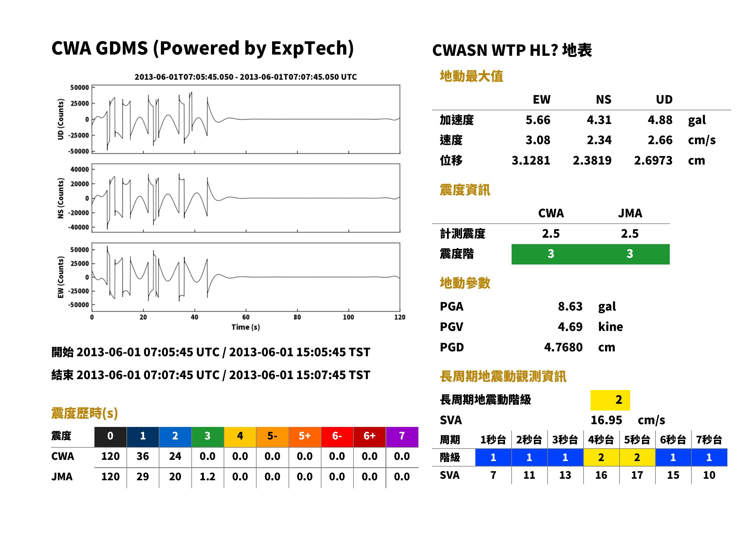Screen dimensions: 756x540
Task: Click the CWA GDMS title heading
Action: pos(202,48)
